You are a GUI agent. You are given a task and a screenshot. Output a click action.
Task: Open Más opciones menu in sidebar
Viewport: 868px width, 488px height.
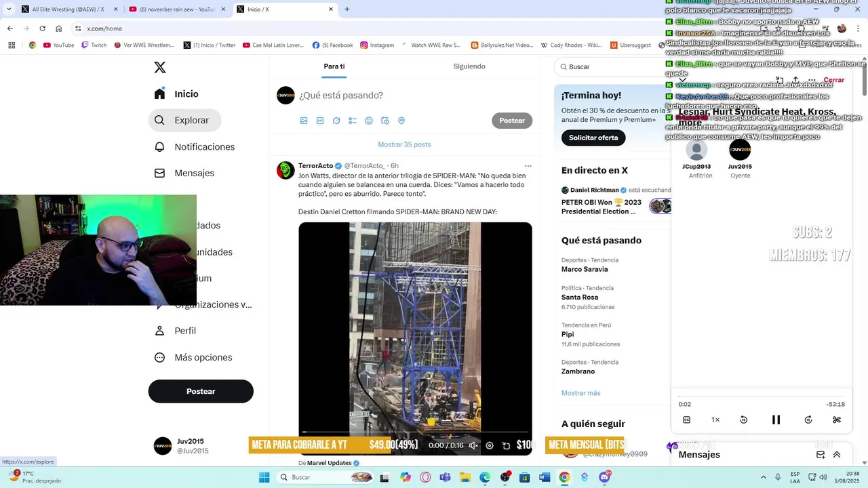[193, 357]
